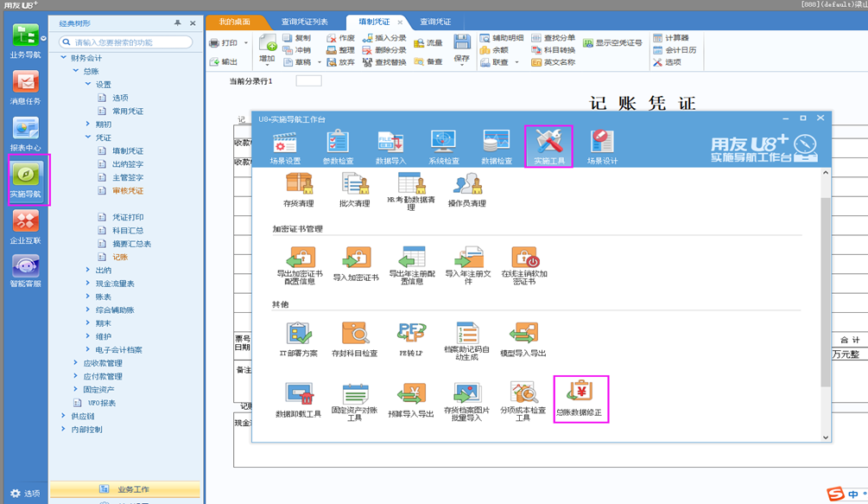Click the 当前分录行 input box
The width and height of the screenshot is (868, 504).
pos(308,81)
